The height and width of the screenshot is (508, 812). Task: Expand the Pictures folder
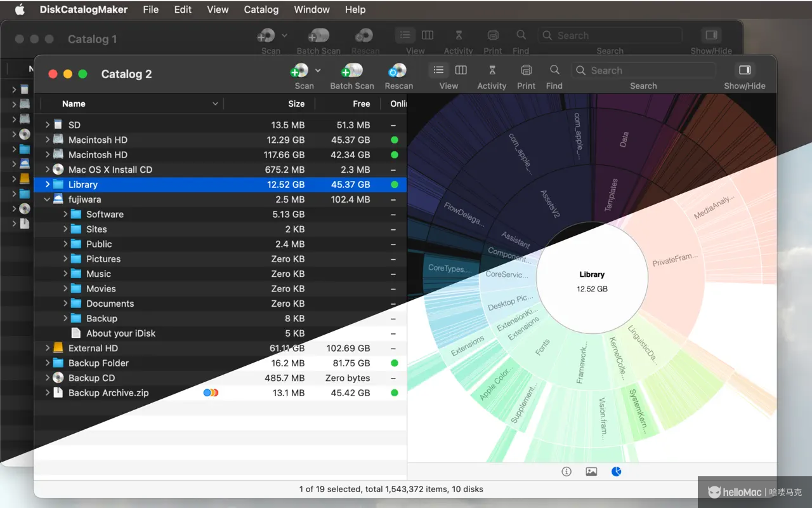click(x=65, y=259)
